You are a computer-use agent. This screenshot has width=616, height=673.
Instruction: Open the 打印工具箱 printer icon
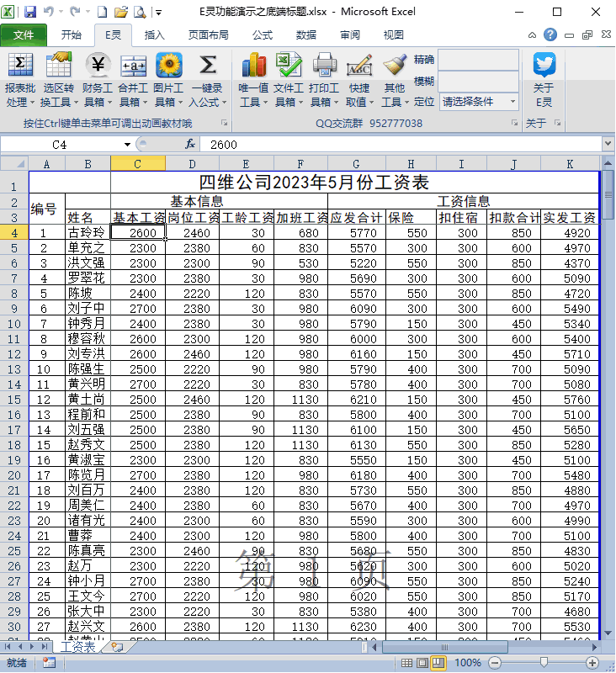(x=325, y=66)
